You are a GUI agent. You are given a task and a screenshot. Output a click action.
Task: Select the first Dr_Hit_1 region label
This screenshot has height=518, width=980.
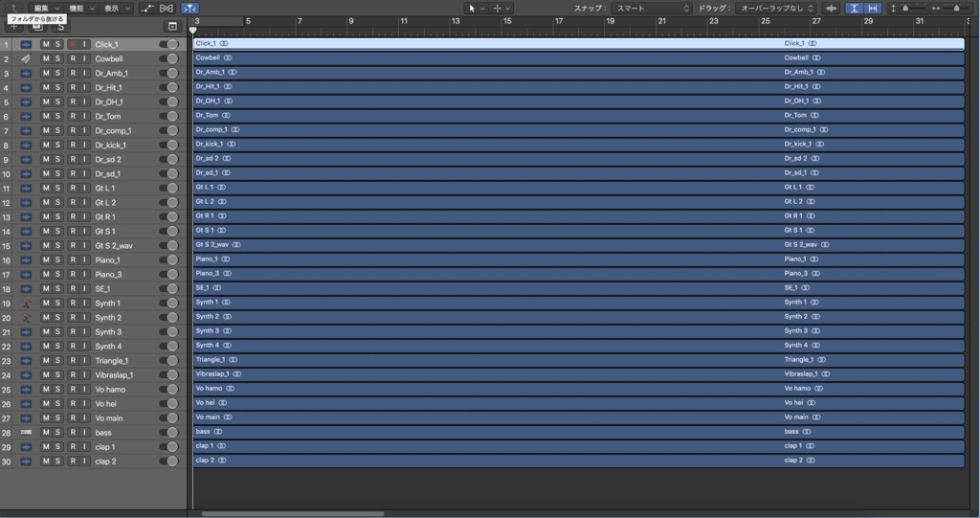pyautogui.click(x=208, y=86)
